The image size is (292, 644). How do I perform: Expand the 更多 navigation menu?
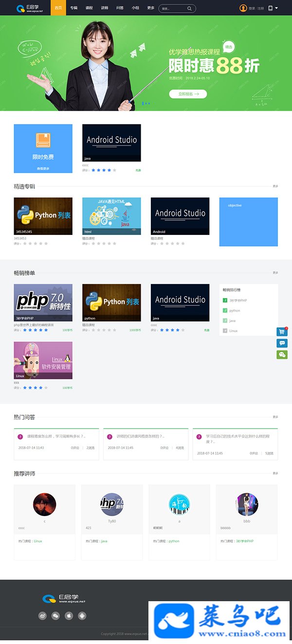pos(151,8)
